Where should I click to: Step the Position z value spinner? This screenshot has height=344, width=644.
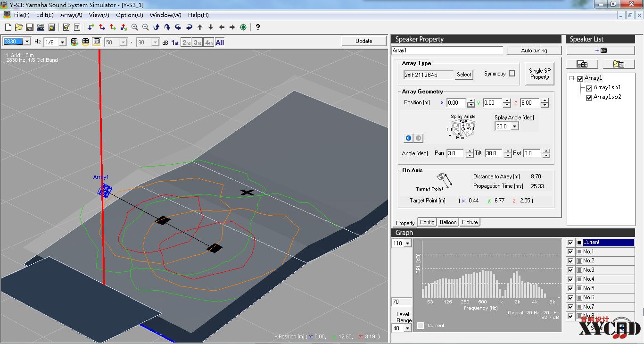coord(545,103)
